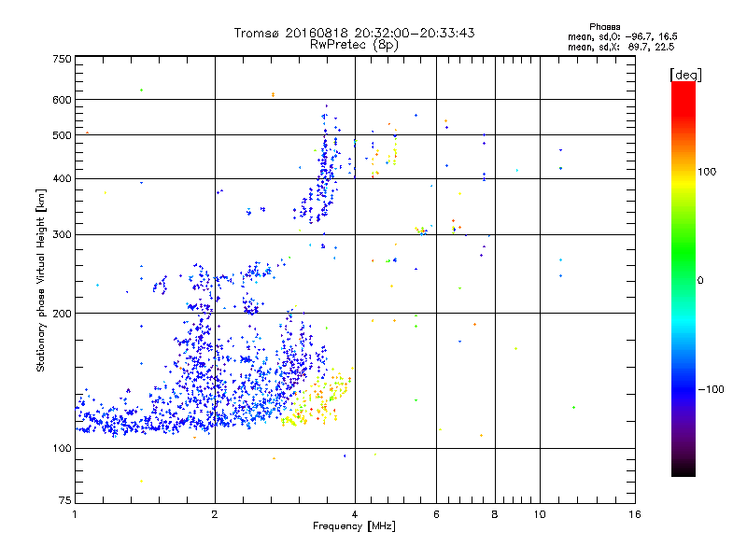
Task: Click the colorbar '100' tick label
Action: pos(707,172)
